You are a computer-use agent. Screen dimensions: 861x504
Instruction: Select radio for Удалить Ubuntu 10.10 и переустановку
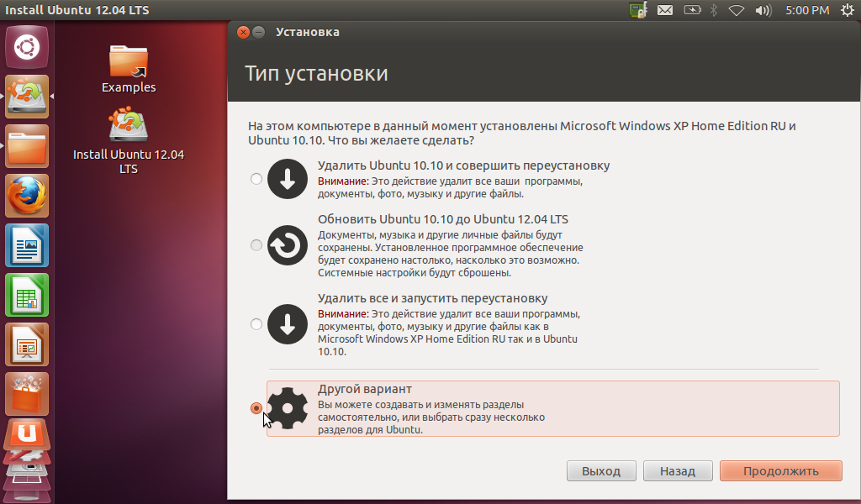pos(256,179)
